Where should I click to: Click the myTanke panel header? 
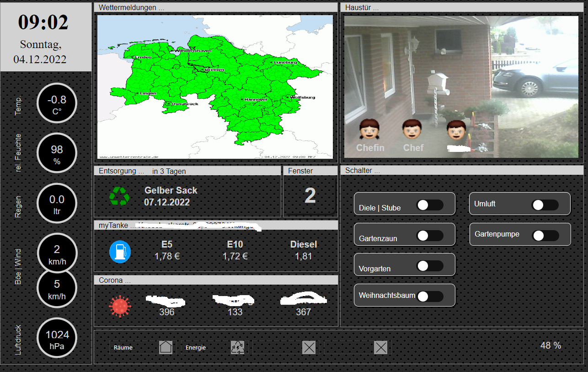216,225
